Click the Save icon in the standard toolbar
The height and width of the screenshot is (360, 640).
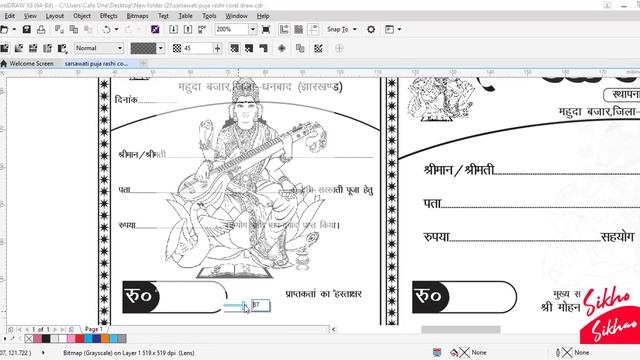(x=27, y=29)
